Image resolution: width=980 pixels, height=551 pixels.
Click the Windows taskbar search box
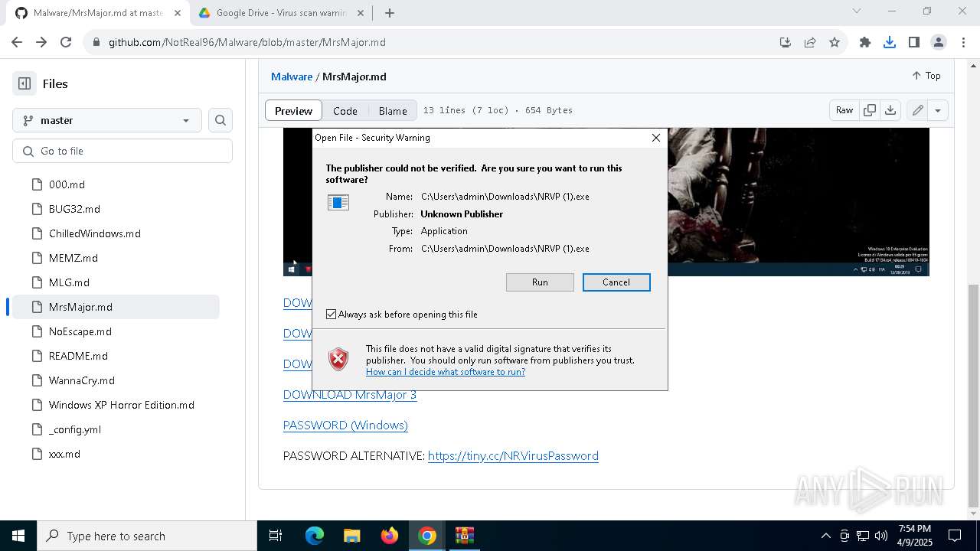click(147, 536)
